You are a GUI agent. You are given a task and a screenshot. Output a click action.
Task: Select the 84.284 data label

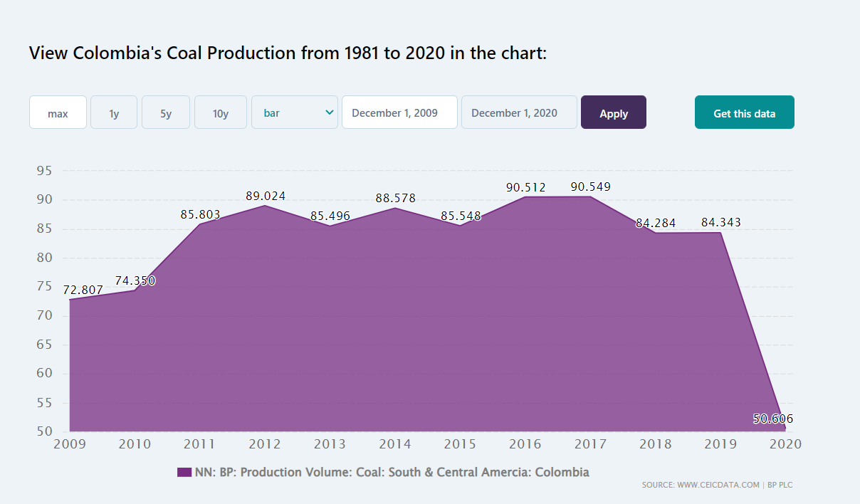click(656, 223)
